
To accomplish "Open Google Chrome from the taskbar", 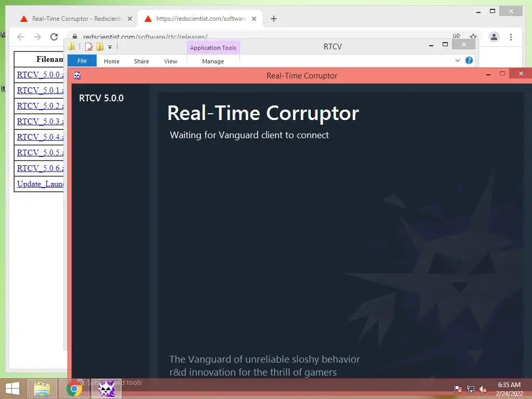I will (x=74, y=389).
